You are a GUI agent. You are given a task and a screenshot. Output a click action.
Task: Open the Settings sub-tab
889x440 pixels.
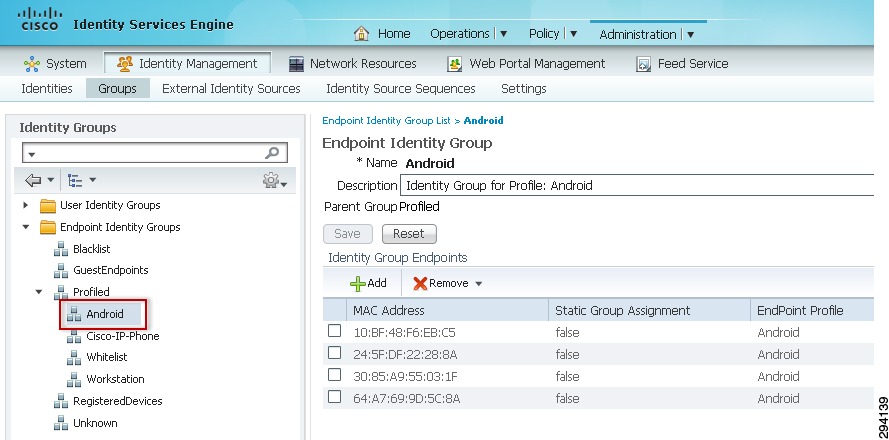[x=524, y=88]
